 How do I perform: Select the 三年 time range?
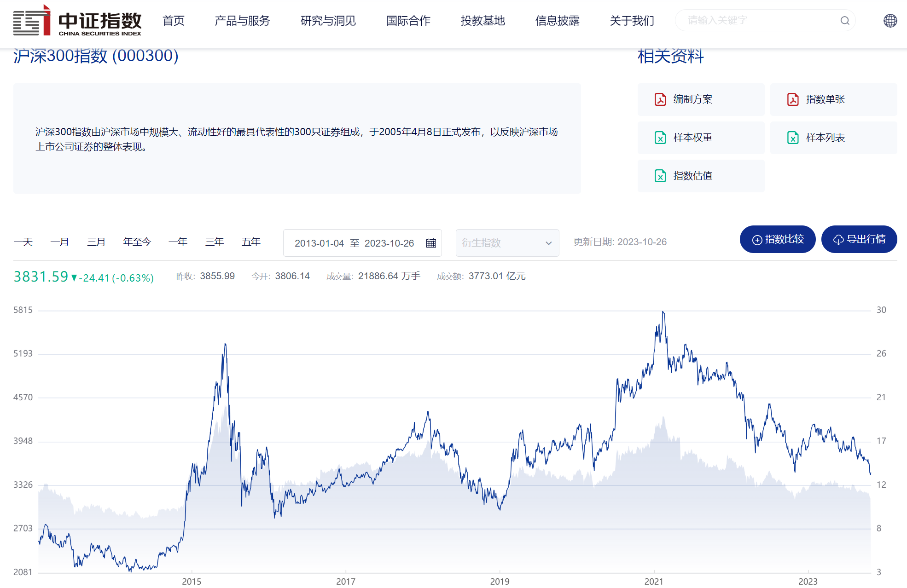pos(215,242)
